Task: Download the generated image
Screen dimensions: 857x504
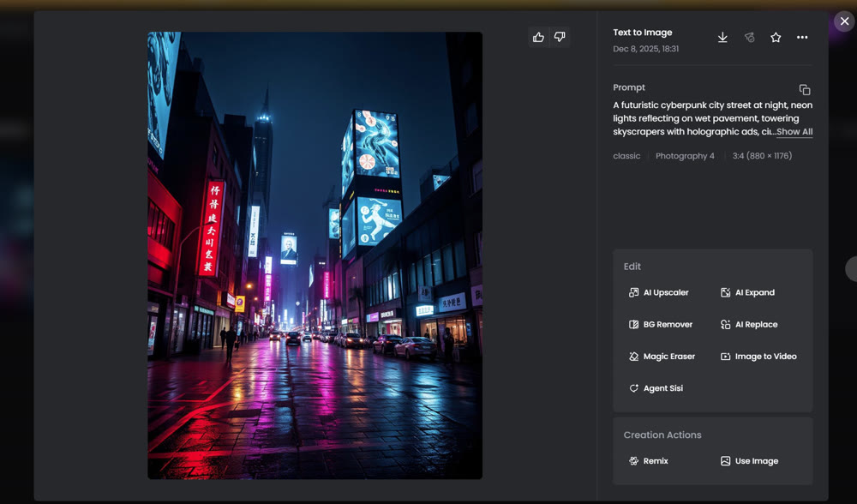Action: (x=722, y=37)
